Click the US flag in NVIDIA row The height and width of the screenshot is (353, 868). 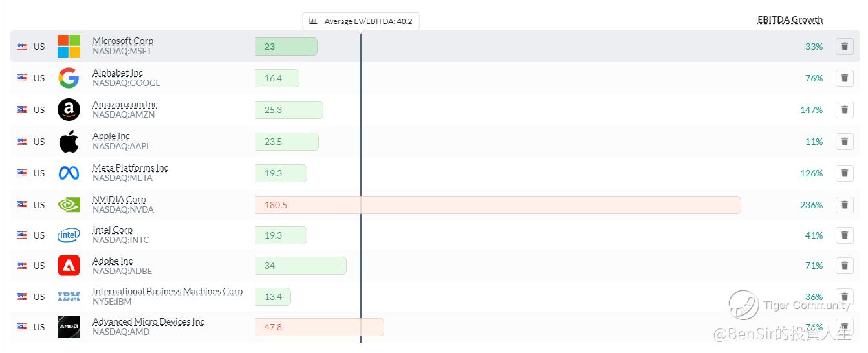(x=22, y=205)
